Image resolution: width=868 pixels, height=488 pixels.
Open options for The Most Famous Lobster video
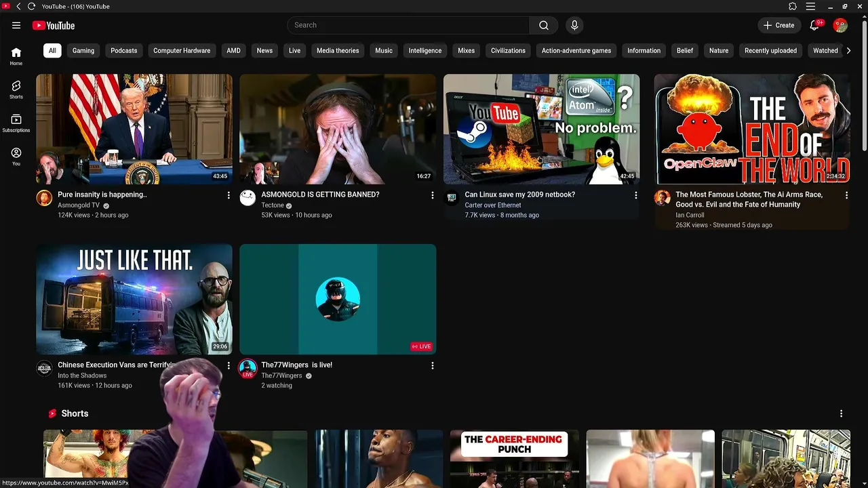(846, 195)
